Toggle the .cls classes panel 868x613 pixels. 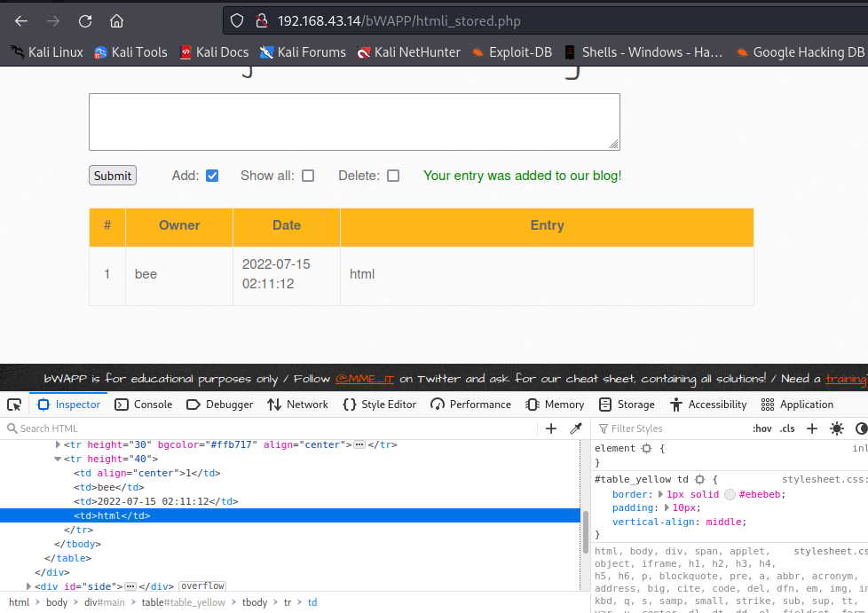tap(787, 428)
